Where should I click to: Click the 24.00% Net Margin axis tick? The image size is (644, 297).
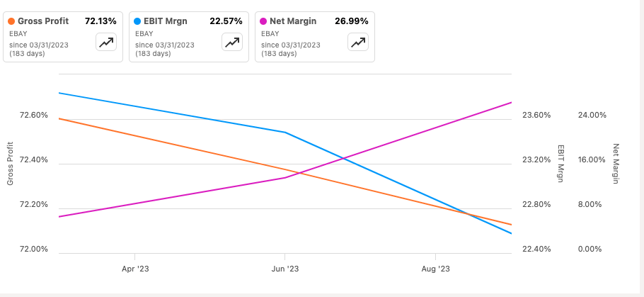click(592, 115)
